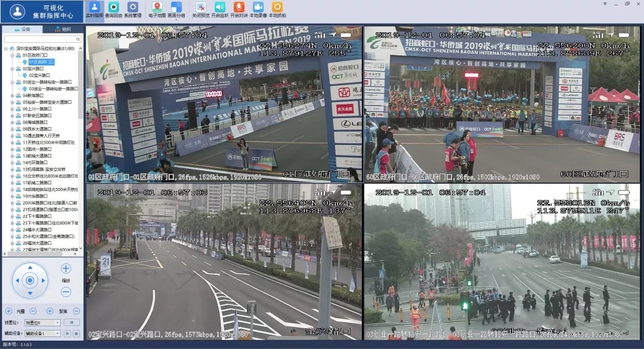Click the search magnifier icon
The height and width of the screenshot is (349, 644).
tap(78, 39)
